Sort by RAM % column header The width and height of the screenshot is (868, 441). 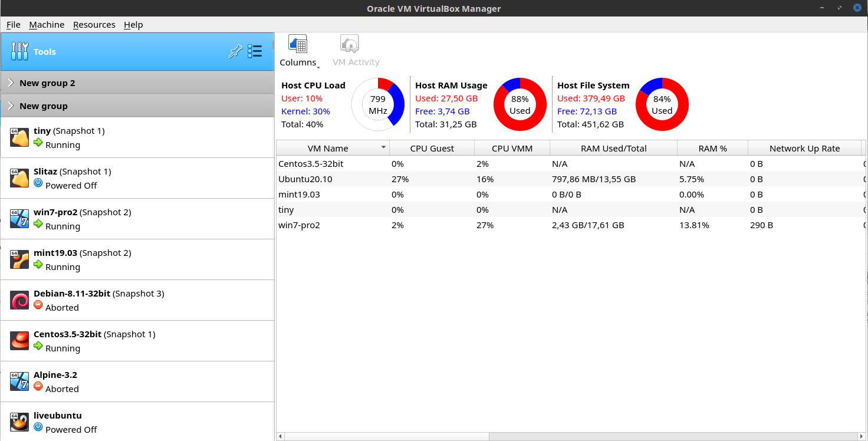click(x=713, y=148)
